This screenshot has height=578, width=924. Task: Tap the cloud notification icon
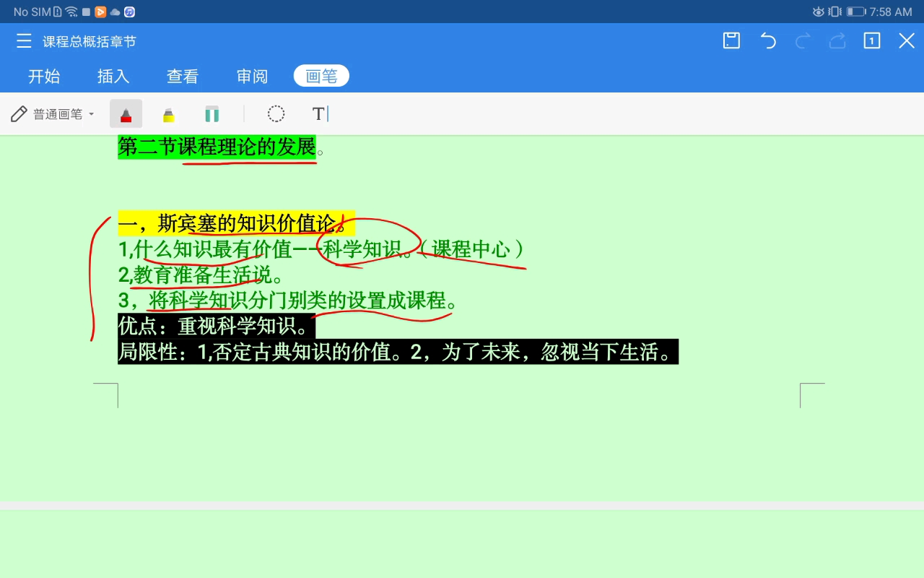point(115,12)
